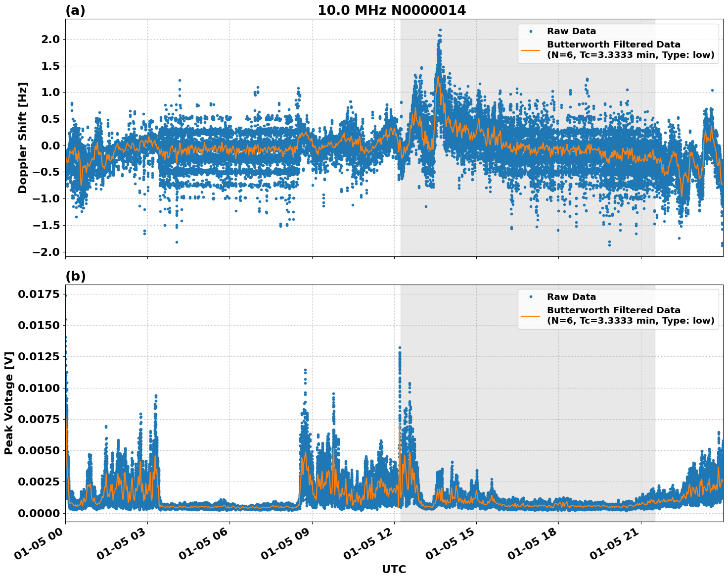This screenshot has width=728, height=580.
Task: Click the '(a)' panel label
Action: click(75, 10)
